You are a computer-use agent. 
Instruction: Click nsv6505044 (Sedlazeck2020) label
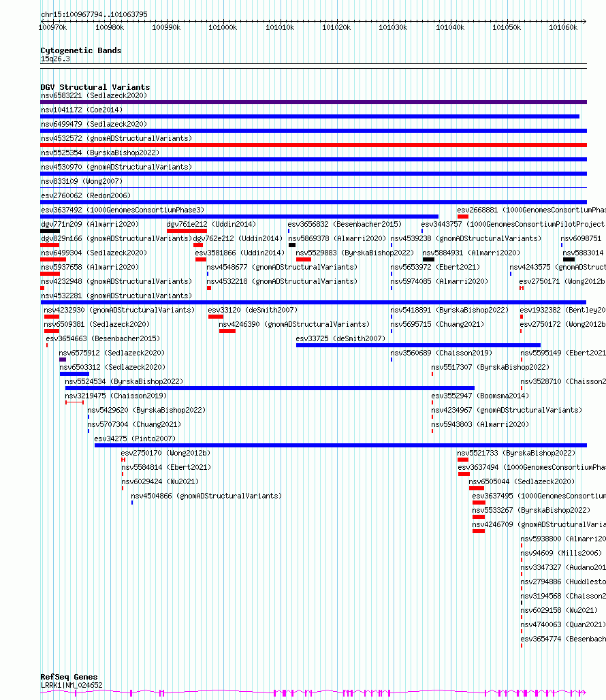point(521,481)
